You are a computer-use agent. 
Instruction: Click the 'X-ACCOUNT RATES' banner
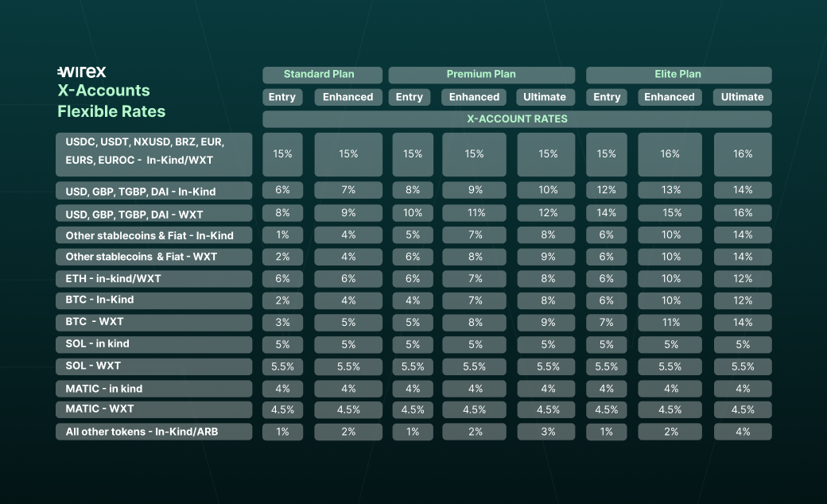(x=517, y=119)
